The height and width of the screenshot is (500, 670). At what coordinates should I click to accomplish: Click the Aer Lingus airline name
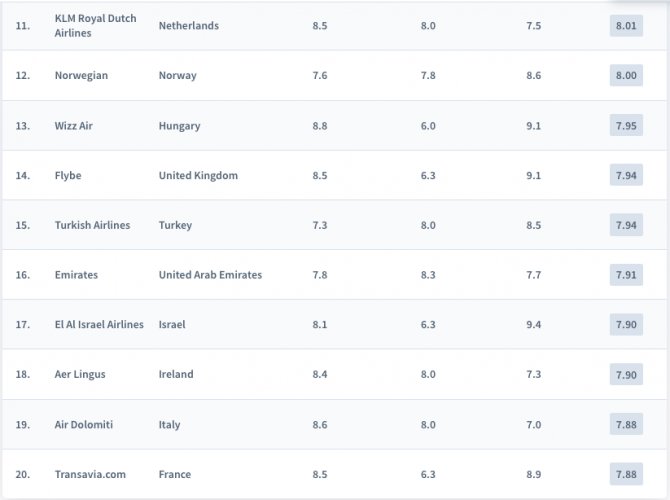[80, 375]
